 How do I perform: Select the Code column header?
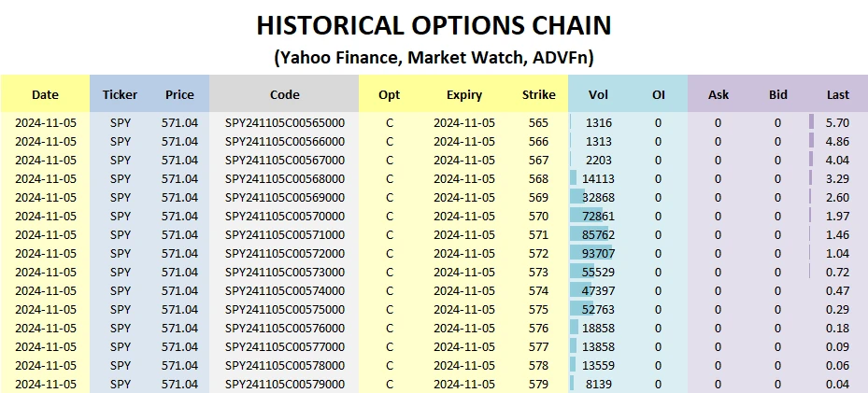[x=285, y=94]
